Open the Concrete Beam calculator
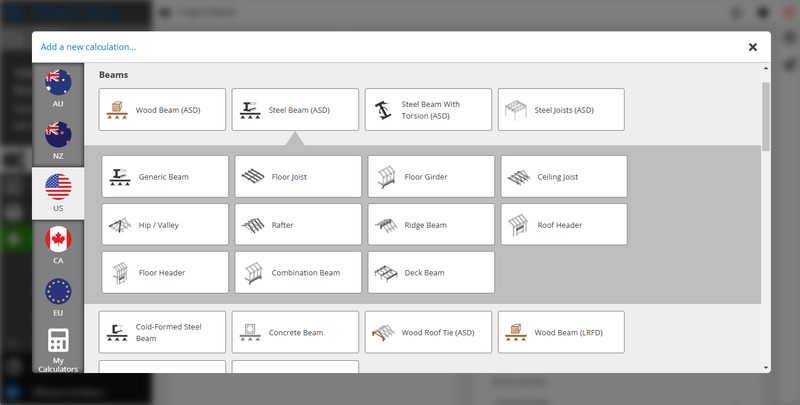The width and height of the screenshot is (800, 405). coord(295,332)
